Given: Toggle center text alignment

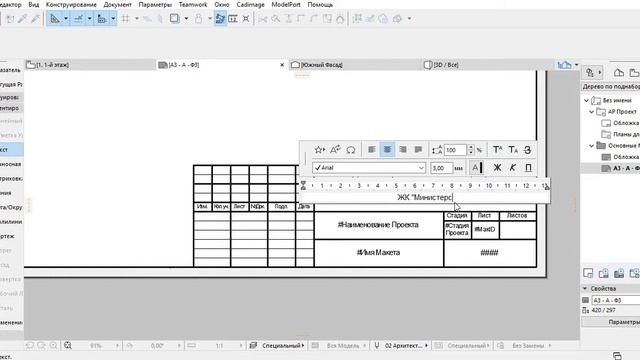Looking at the screenshot, I should click(x=387, y=150).
